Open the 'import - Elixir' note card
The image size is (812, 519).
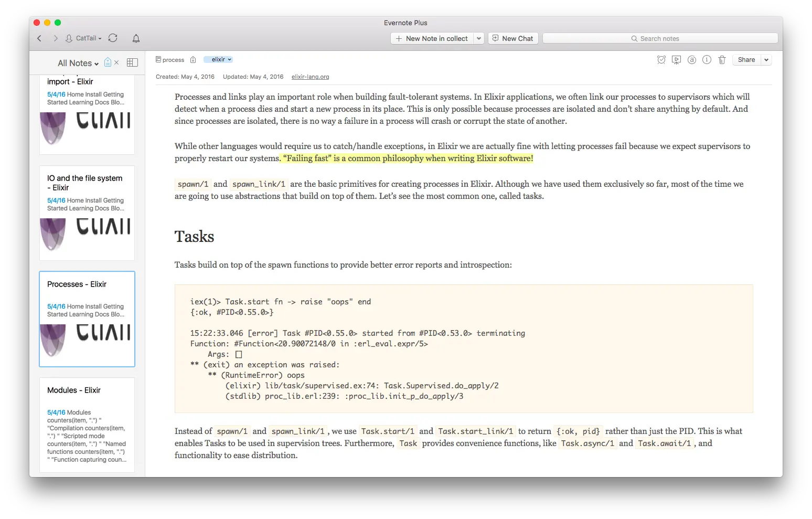click(x=87, y=114)
